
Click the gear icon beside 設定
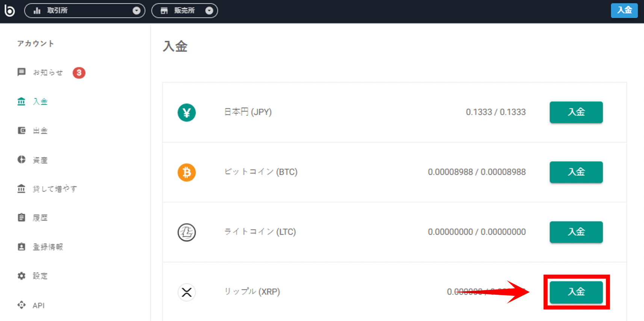[21, 276]
